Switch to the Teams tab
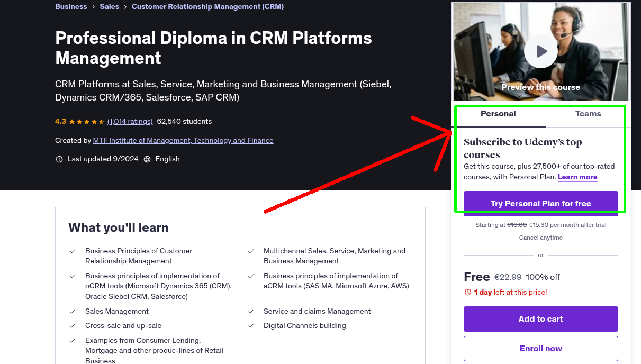The height and width of the screenshot is (364, 641). (588, 114)
